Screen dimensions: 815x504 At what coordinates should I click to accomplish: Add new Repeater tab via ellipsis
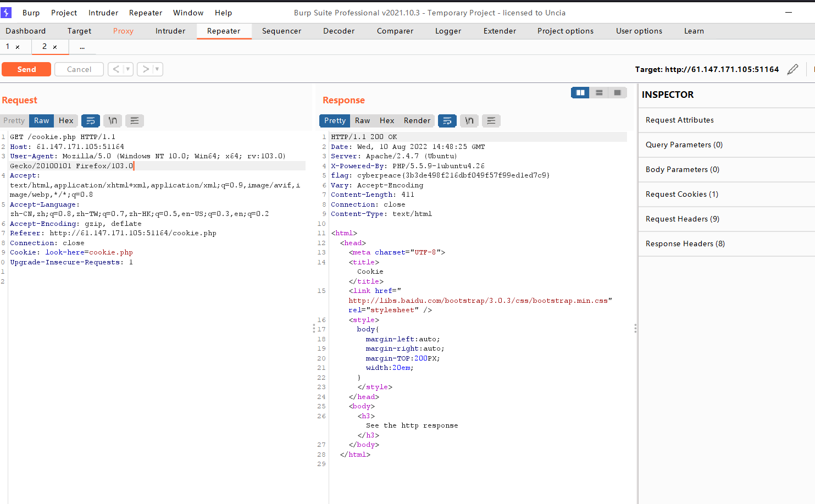tap(82, 47)
